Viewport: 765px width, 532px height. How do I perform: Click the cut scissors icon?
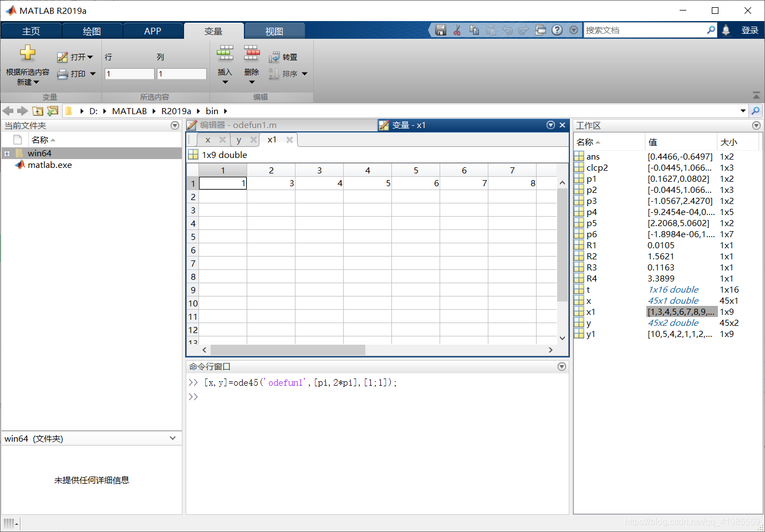point(457,30)
